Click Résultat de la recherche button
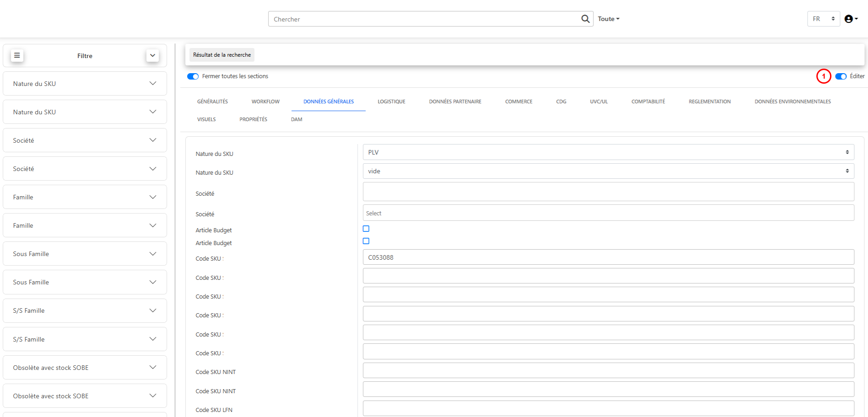Viewport: 868px width, 417px height. click(x=222, y=55)
